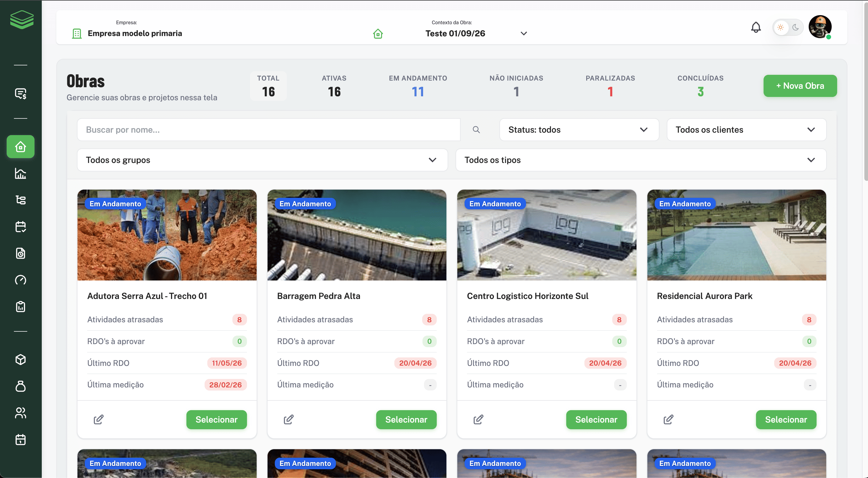Open the Todos os grupos dropdown
This screenshot has height=478, width=868.
click(262, 160)
